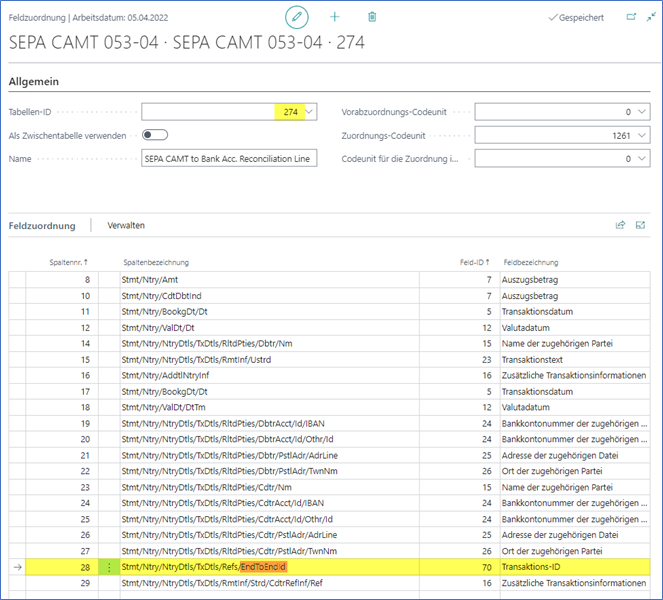This screenshot has height=600, width=663.
Task: Select cell ending CdtrRefInf/Ref
Action: point(269,583)
